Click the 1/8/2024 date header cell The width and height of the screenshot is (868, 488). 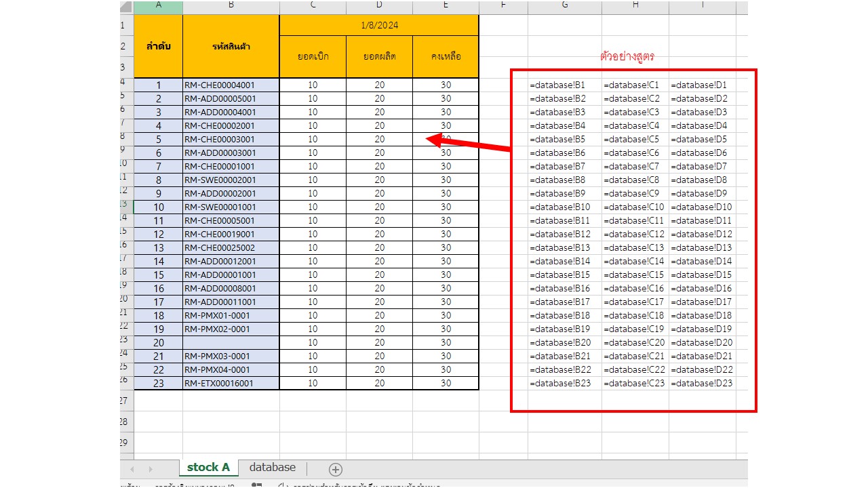[x=379, y=25]
